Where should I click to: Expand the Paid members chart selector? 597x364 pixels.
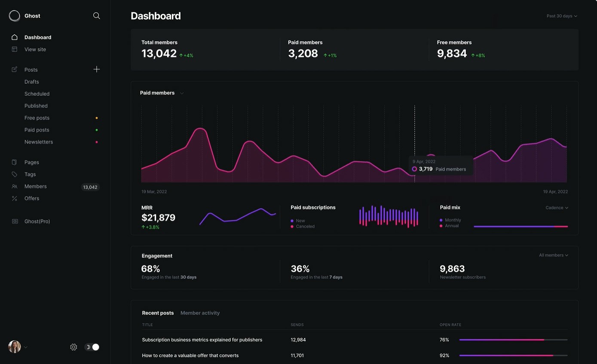pyautogui.click(x=182, y=93)
